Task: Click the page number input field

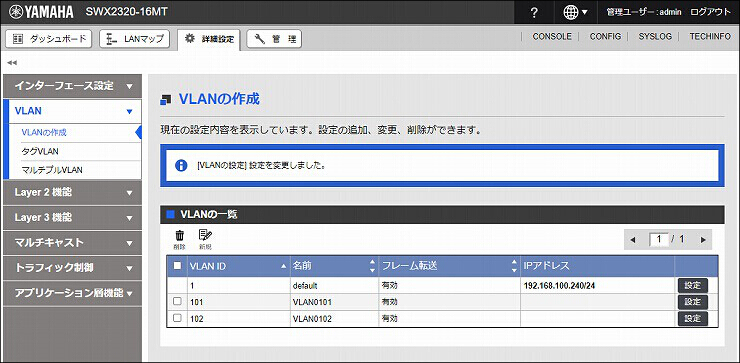Action: point(659,239)
